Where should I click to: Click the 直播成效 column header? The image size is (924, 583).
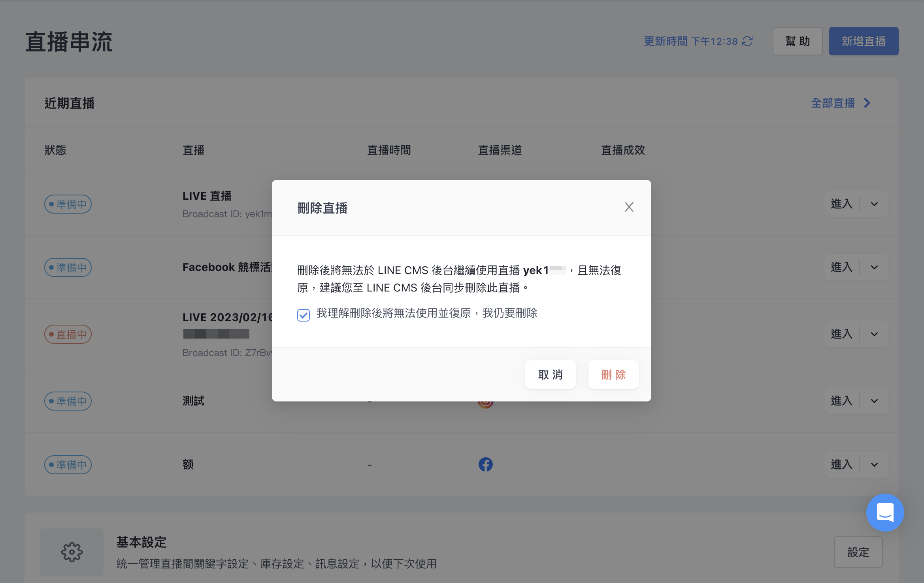pos(623,150)
